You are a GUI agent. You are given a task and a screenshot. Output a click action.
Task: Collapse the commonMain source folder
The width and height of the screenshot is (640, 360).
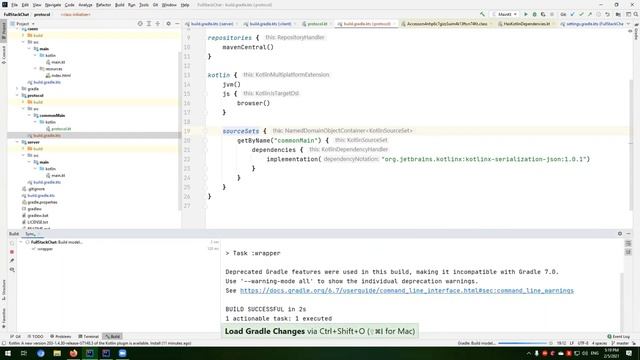point(29,116)
